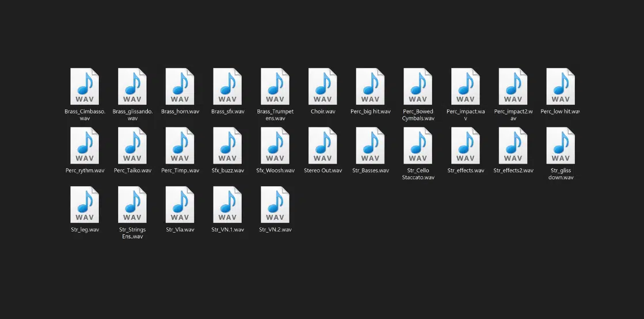Click the Perc_rythm.wav file icon

[x=85, y=146]
